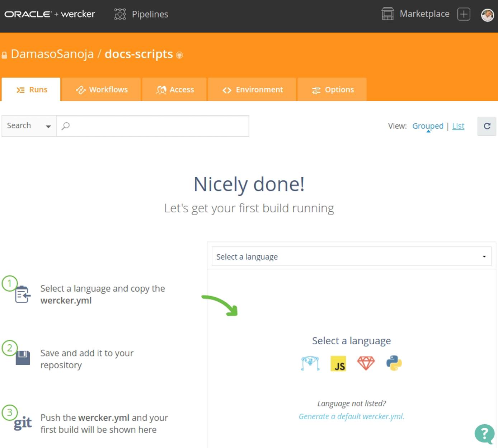
Task: Click Generate a default wercker.yml link
Action: click(x=351, y=416)
